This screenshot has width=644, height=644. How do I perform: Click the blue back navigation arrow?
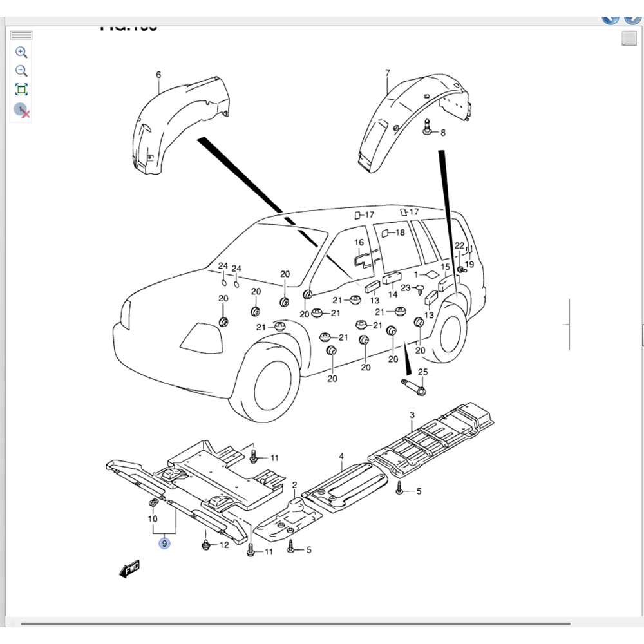click(611, 15)
